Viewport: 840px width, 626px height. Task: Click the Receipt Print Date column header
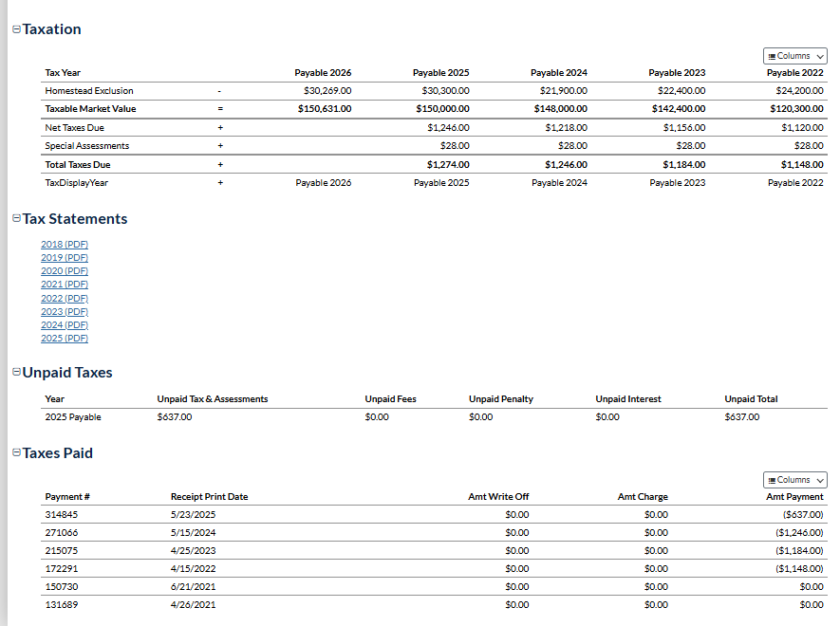[x=209, y=497]
